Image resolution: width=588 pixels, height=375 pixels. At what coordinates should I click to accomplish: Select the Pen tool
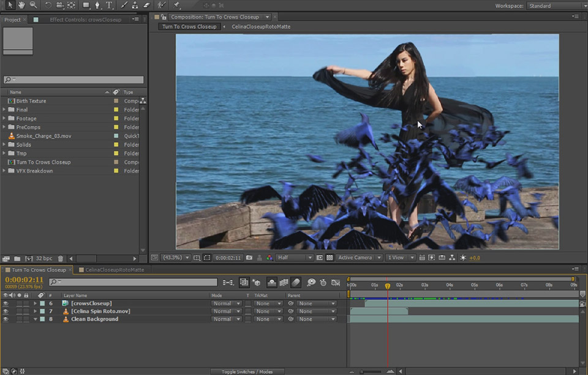97,5
